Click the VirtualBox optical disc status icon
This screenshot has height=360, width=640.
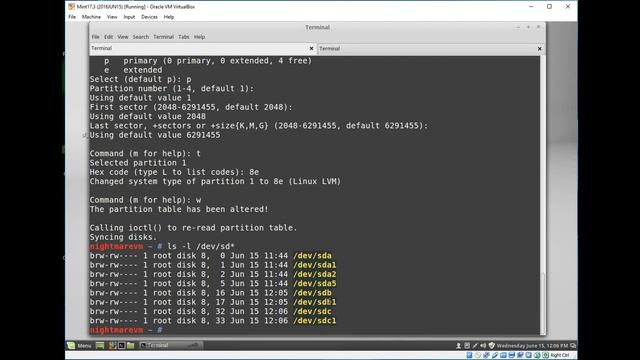coord(478,355)
